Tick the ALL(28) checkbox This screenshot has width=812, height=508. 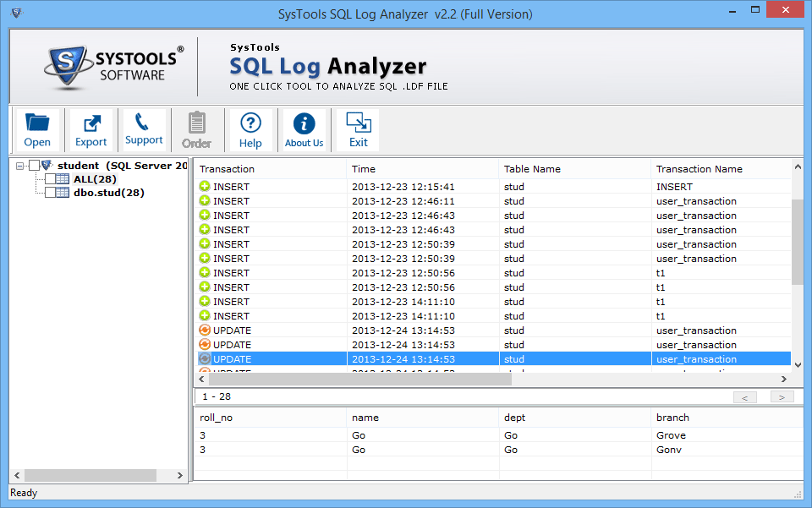pos(50,179)
